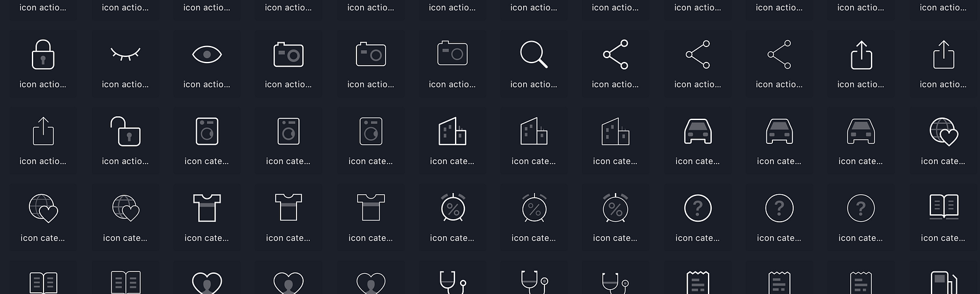
Task: Select the boldest three-node share icon
Action: click(x=616, y=55)
